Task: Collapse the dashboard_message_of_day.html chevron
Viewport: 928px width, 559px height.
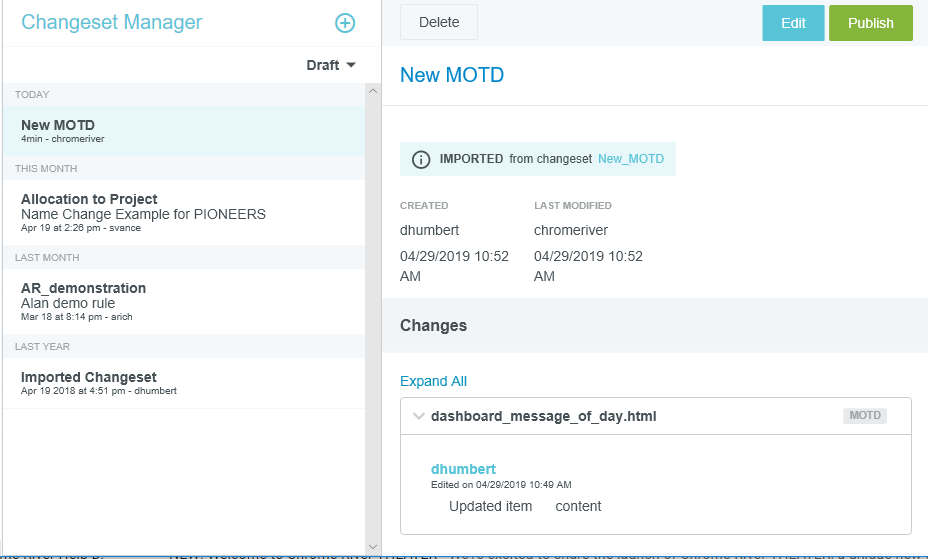Action: (419, 416)
